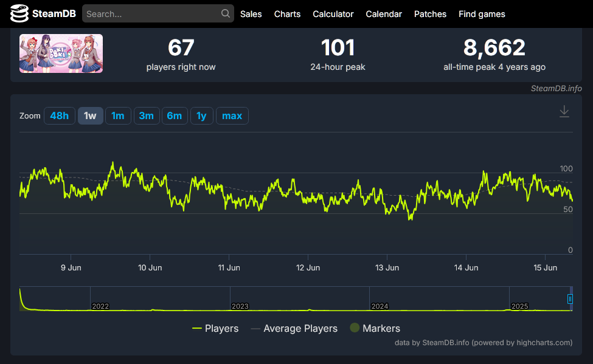Viewport: 593px width, 364px height.
Task: Navigate to Patches
Action: [x=431, y=14]
